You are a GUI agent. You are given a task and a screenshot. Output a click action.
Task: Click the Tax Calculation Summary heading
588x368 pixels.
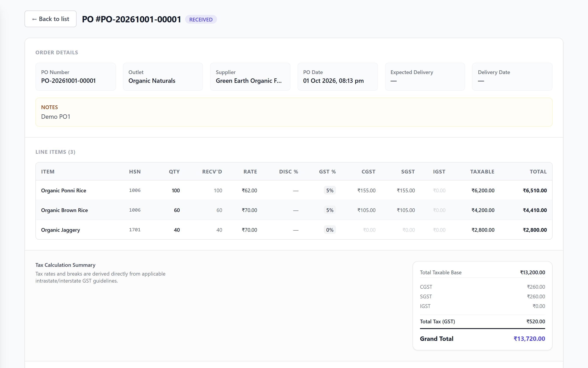pos(65,265)
